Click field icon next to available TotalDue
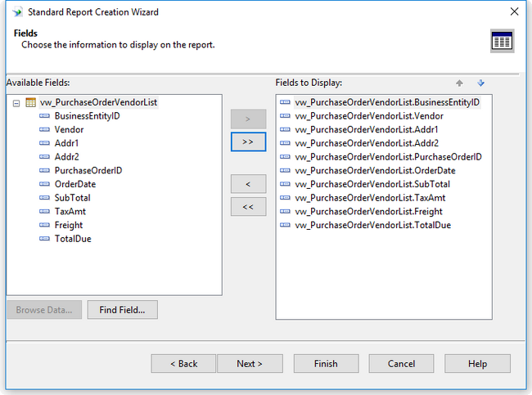 [x=44, y=239]
